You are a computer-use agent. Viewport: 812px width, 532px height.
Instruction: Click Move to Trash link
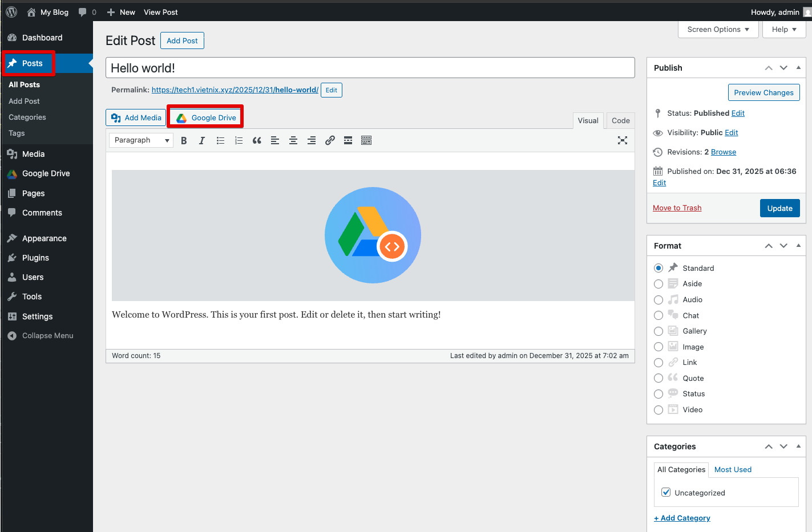tap(677, 208)
